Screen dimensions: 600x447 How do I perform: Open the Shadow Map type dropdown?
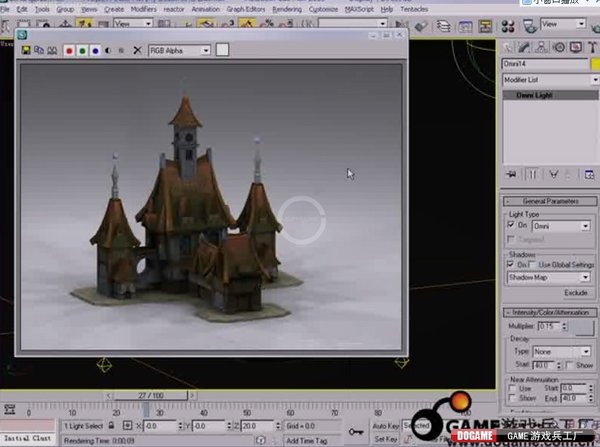click(547, 277)
